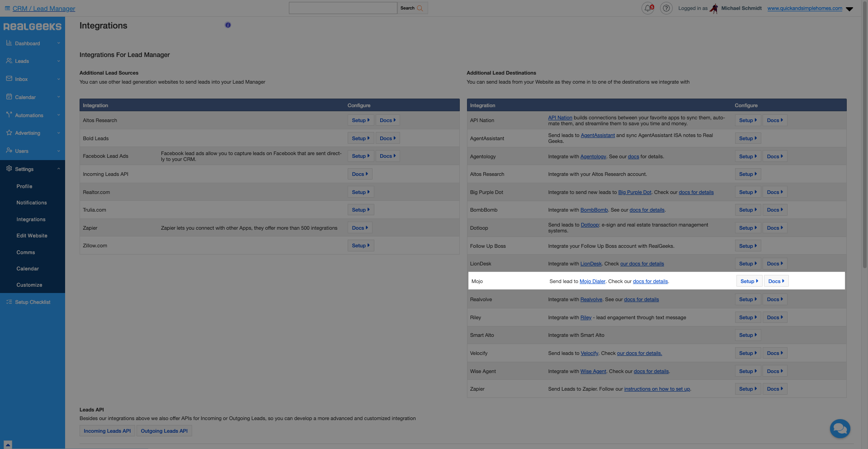Click the Calendar icon in sidebar
The height and width of the screenshot is (449, 868).
click(x=9, y=97)
